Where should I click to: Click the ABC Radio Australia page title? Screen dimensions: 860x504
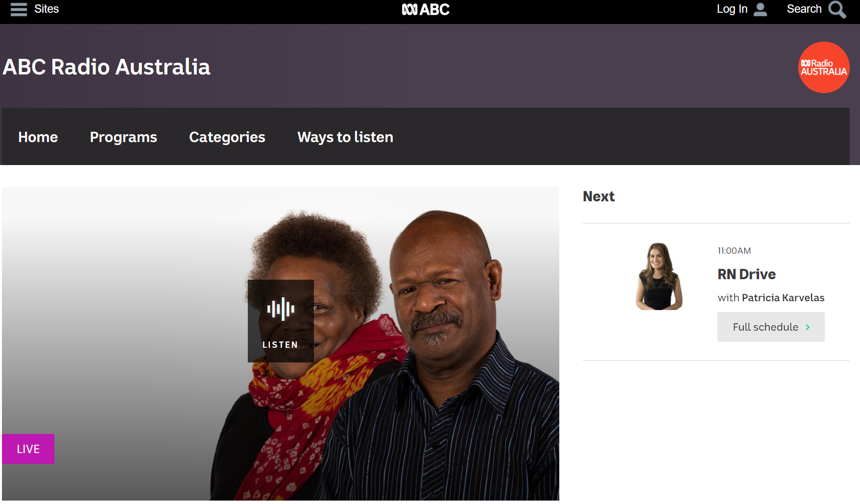[x=106, y=67]
